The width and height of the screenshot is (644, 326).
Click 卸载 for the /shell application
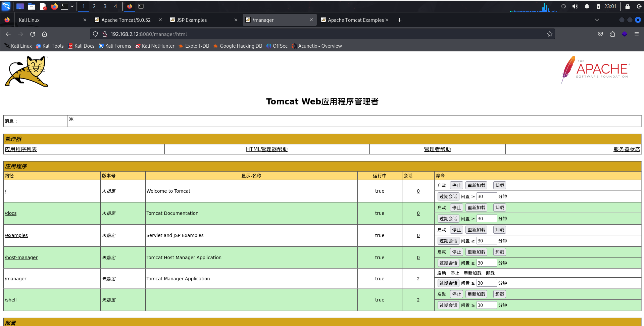coord(500,294)
